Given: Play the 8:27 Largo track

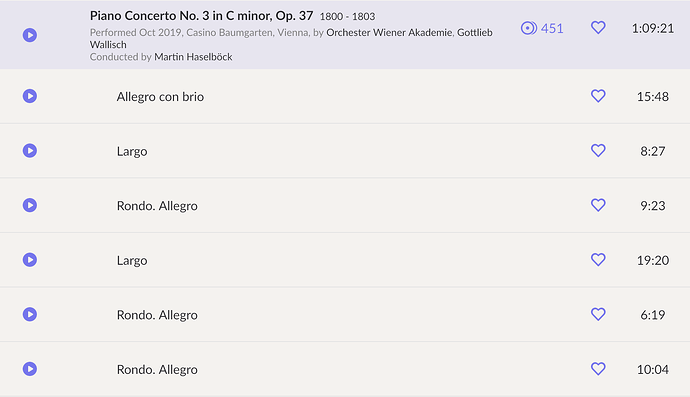Looking at the screenshot, I should coord(30,151).
